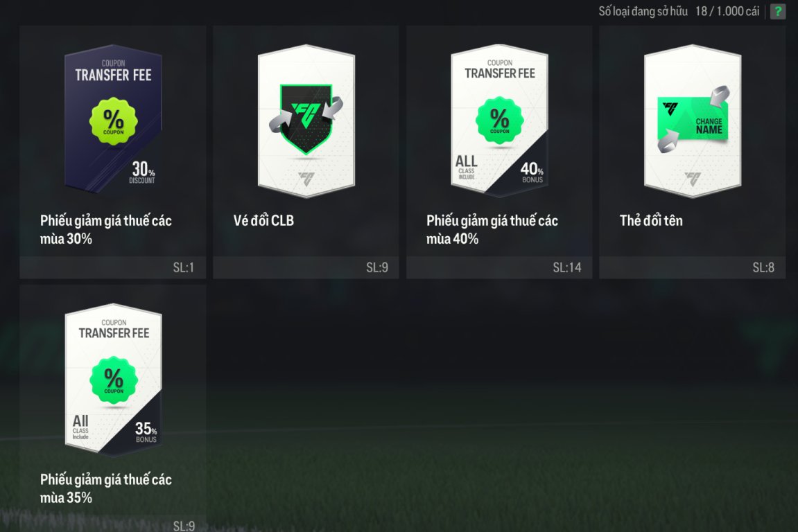Click the ALL CLASS INCLUDE label on 40% card
Viewport: 798px width, 532px height.
pyautogui.click(x=466, y=167)
